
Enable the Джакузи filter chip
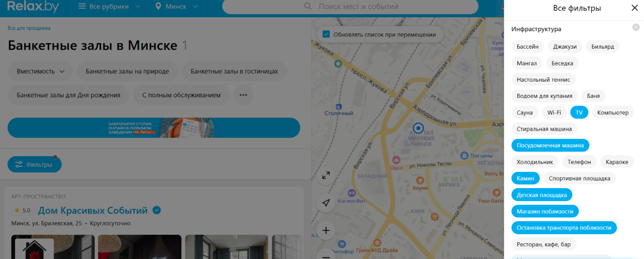[x=565, y=47]
